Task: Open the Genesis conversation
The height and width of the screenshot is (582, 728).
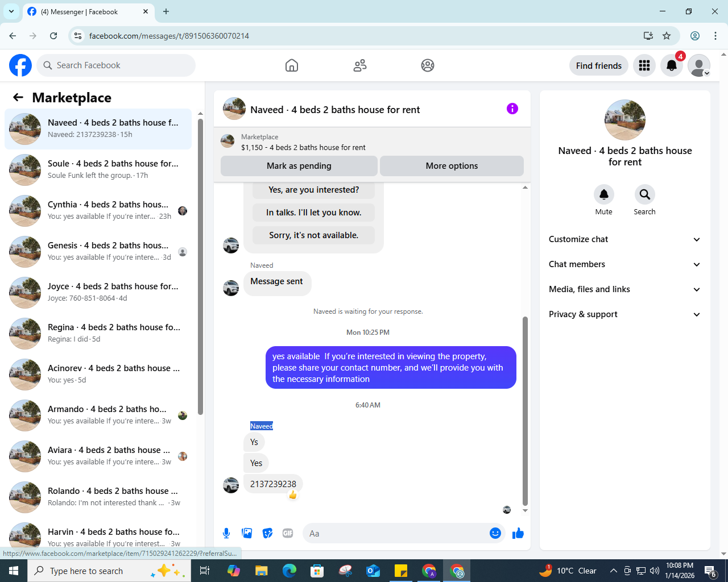Action: [98, 252]
